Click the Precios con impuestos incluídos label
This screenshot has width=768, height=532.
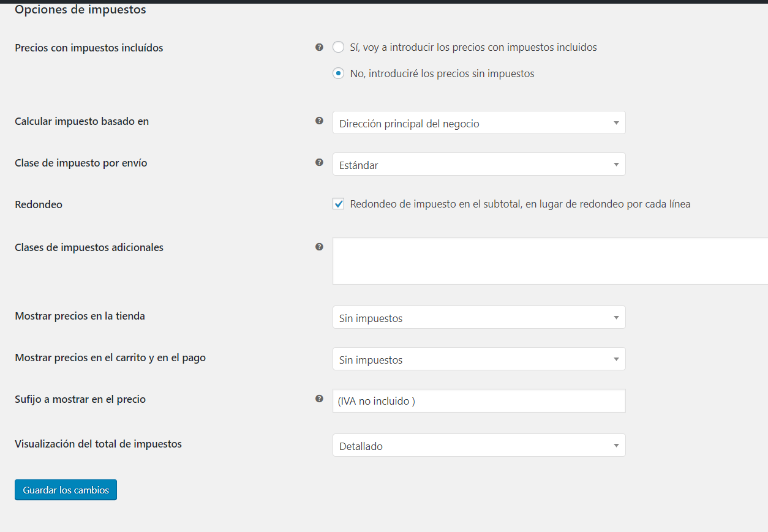click(x=89, y=48)
